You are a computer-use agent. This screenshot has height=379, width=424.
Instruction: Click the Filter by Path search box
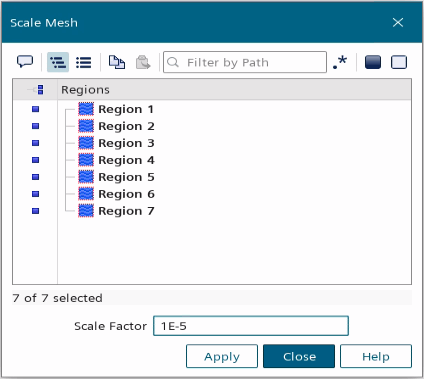(x=245, y=62)
